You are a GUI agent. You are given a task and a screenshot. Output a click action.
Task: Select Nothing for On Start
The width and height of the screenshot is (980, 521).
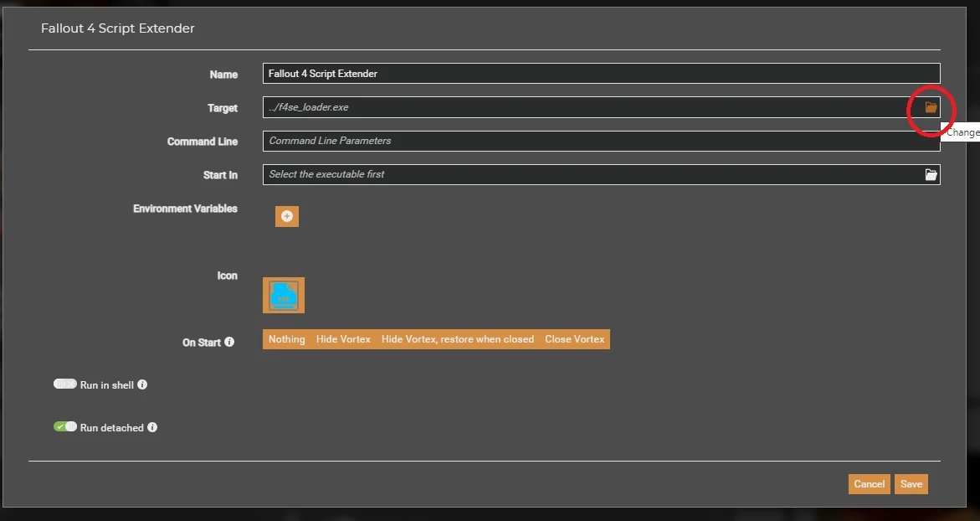(x=287, y=339)
